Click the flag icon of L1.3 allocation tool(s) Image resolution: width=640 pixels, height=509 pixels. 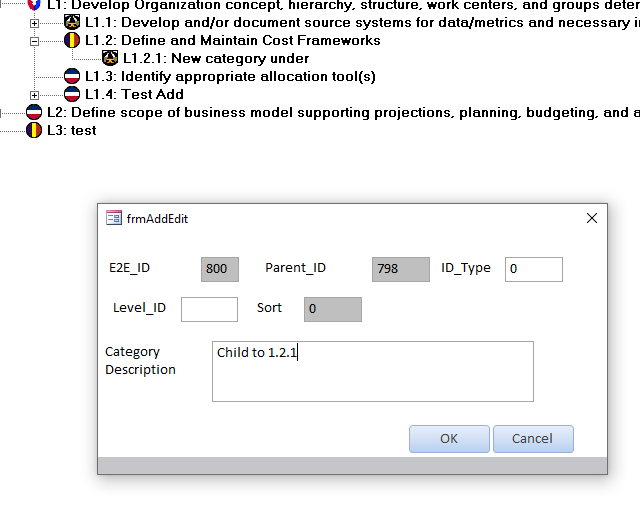72,76
